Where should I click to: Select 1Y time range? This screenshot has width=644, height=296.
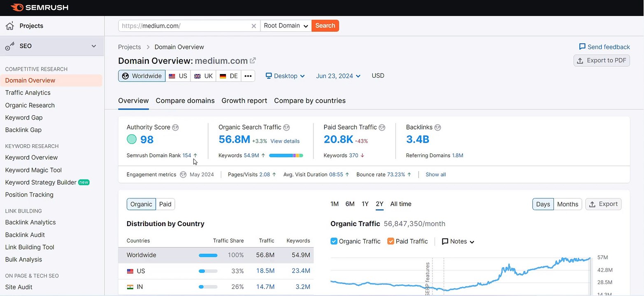pyautogui.click(x=365, y=204)
